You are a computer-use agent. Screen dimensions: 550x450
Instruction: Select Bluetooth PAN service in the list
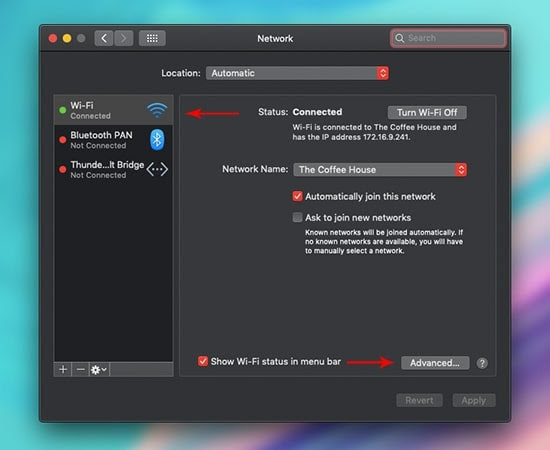point(114,140)
